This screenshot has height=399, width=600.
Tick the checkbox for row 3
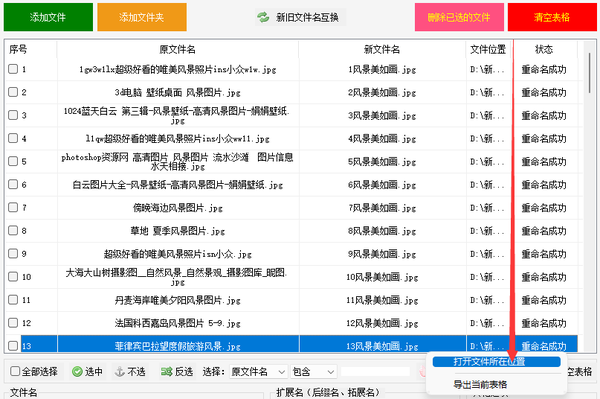tap(13, 115)
